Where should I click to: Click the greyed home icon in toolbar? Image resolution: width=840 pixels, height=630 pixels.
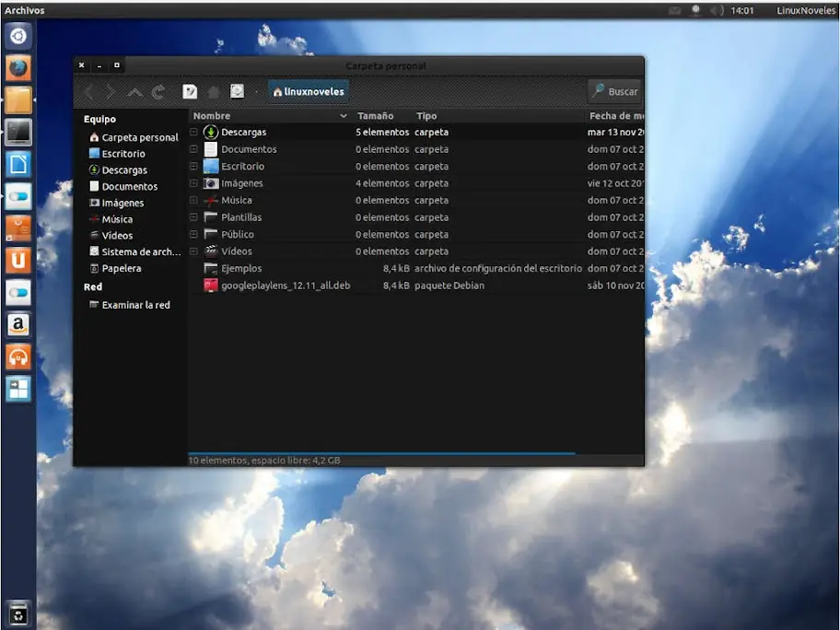coord(213,92)
